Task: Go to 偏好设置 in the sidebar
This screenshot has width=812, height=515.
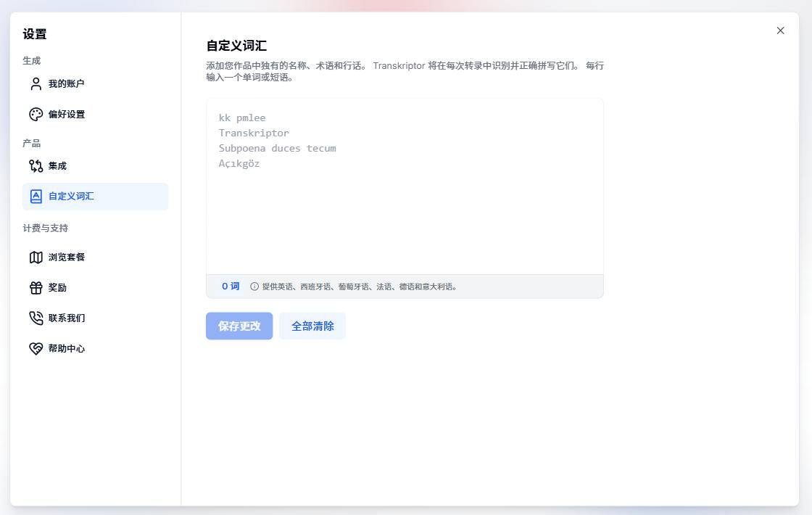Action: 95,115
